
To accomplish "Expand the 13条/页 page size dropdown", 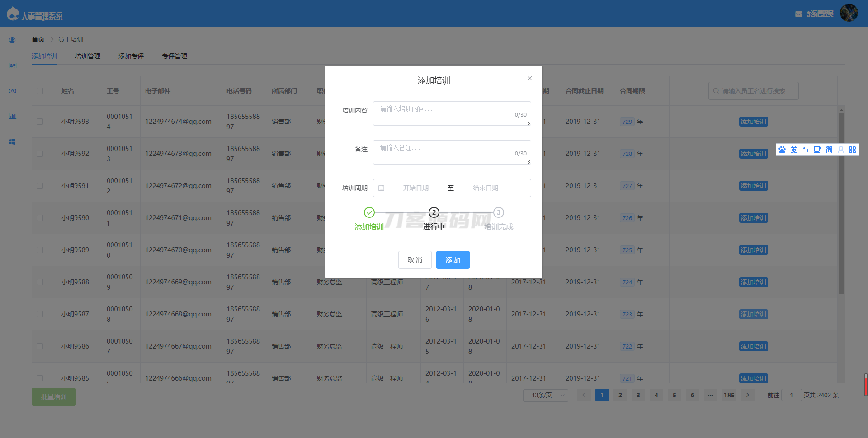I will coord(546,395).
